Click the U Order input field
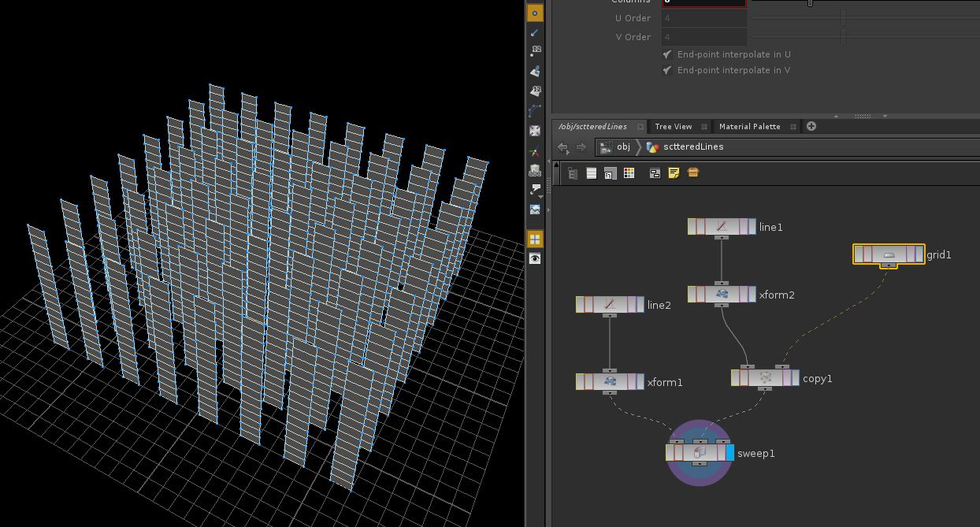 coord(703,18)
